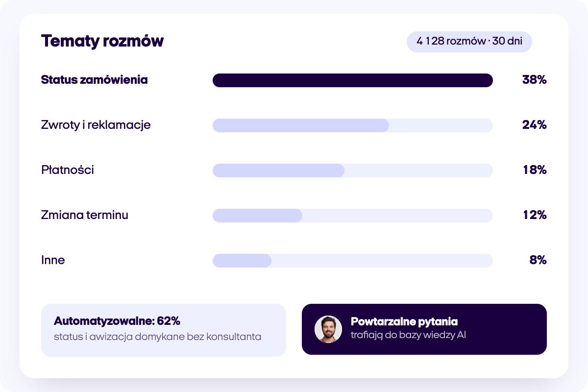The width and height of the screenshot is (588, 392).
Task: Click the Zwroty i reklamacje bar
Action: [353, 125]
